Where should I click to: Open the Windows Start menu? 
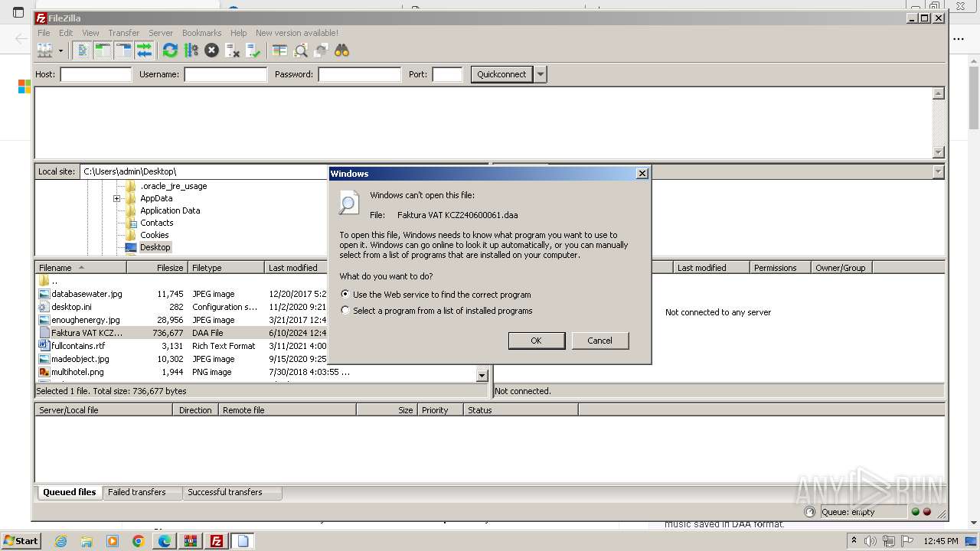(21, 541)
